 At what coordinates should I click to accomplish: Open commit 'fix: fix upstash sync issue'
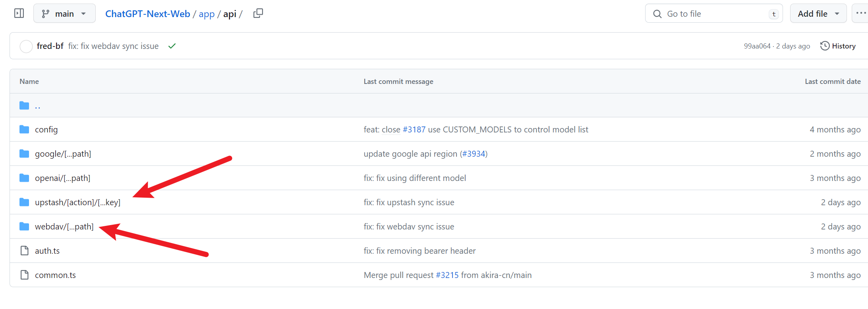click(x=409, y=202)
